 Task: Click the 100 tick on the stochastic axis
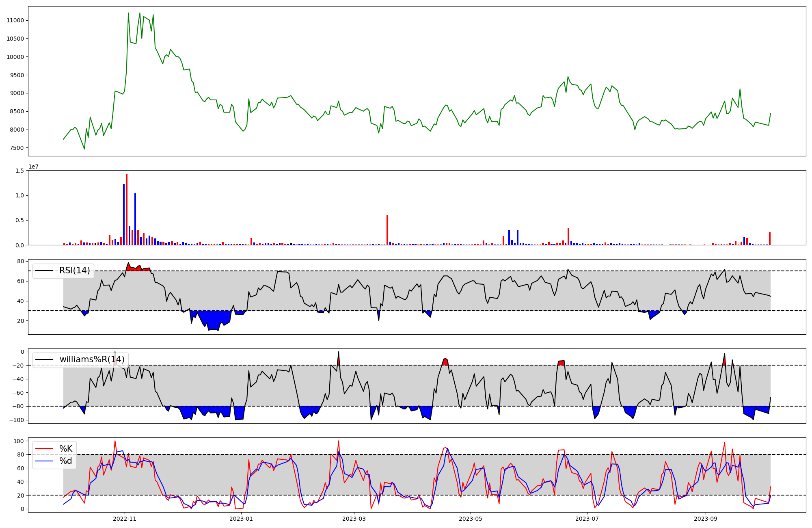click(x=19, y=441)
